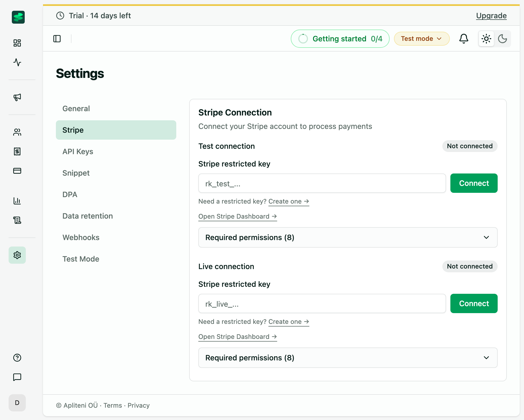
Task: Focus the rk_test_ restricted key field
Action: (322, 183)
